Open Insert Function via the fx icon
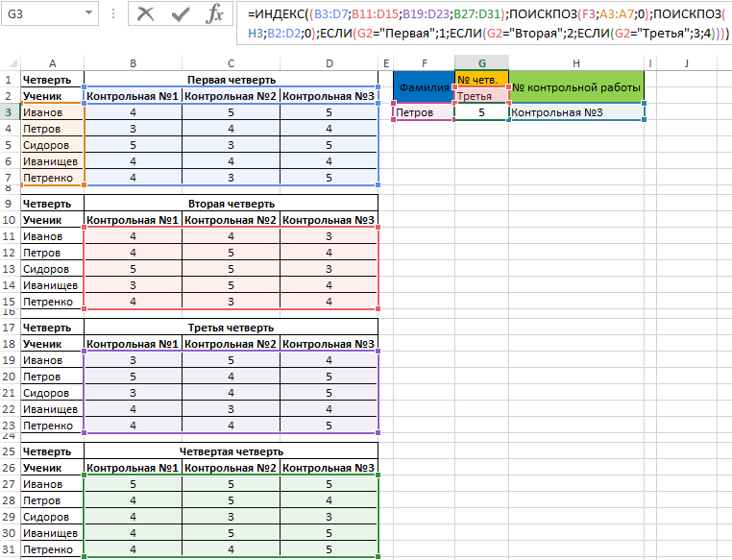This screenshot has width=732, height=560. click(215, 14)
